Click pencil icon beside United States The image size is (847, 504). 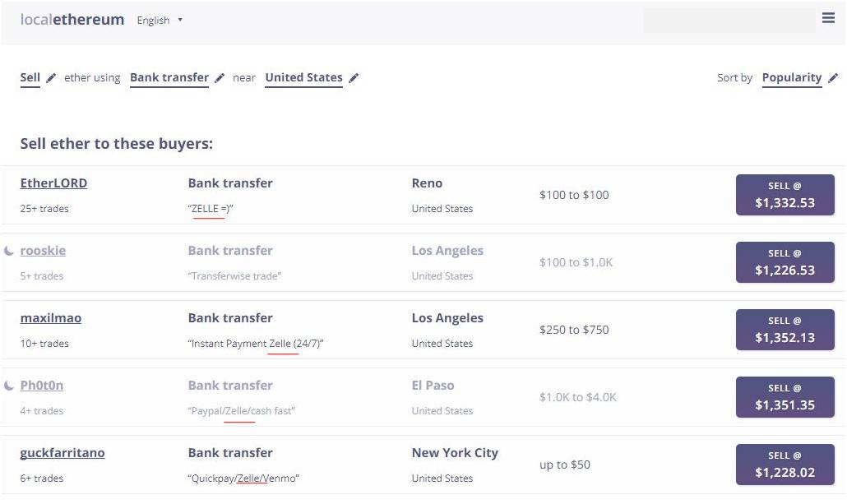click(x=354, y=78)
